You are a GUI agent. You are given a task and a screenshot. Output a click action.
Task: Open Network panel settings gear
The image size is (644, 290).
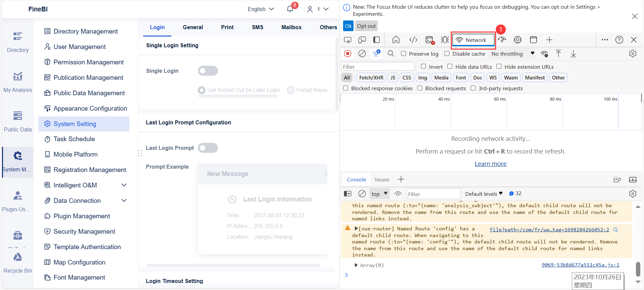pyautogui.click(x=633, y=54)
